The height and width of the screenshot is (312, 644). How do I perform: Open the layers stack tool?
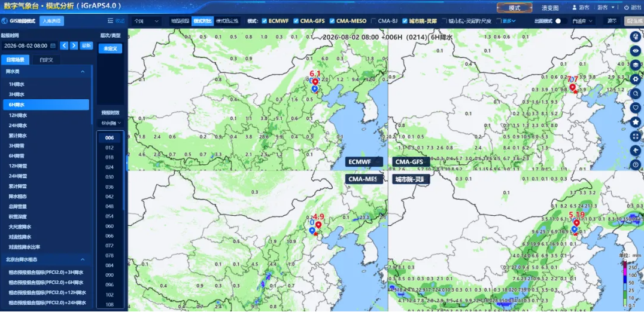tap(636, 65)
